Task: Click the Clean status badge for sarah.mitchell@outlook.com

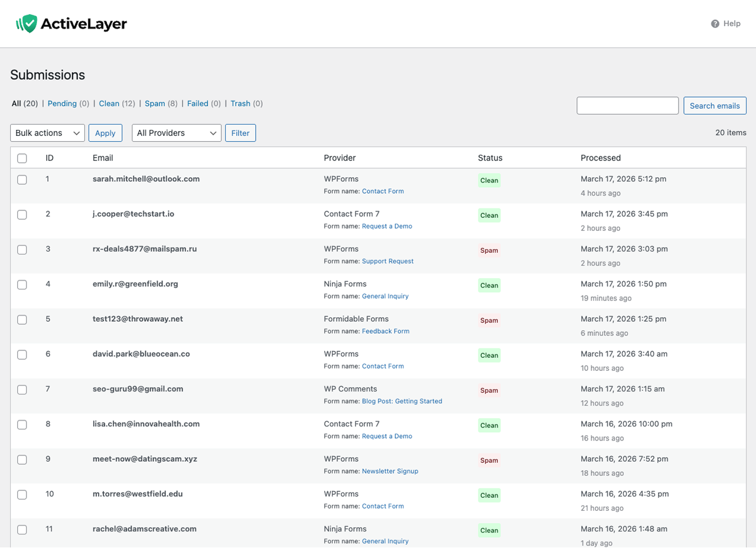Action: [489, 181]
